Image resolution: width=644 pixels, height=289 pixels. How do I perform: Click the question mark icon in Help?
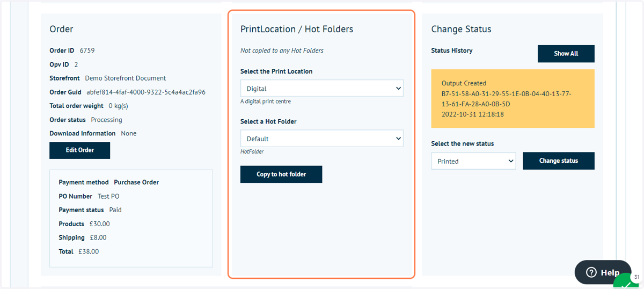click(591, 272)
